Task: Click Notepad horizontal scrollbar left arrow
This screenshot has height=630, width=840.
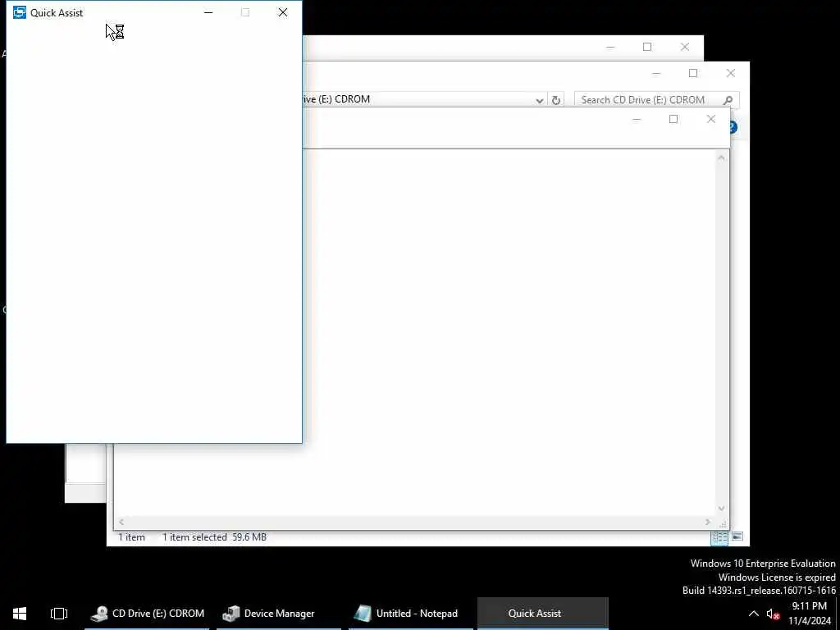Action: [121, 522]
